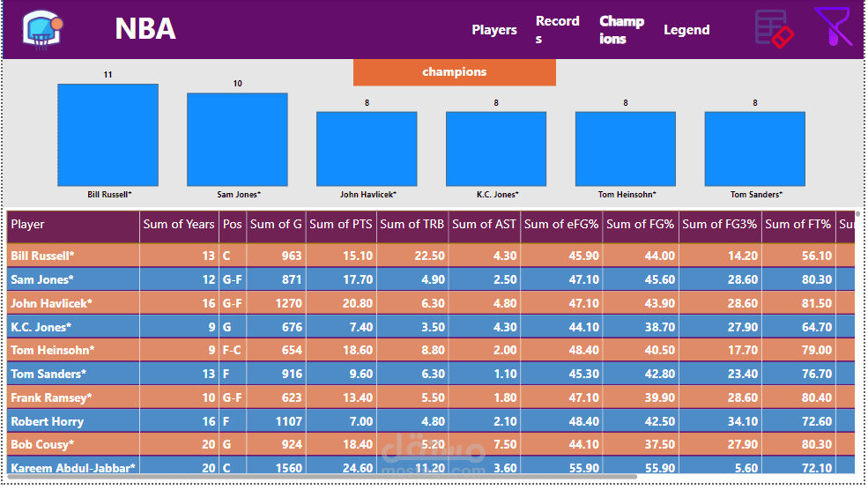Screen dimensions: 868x490
Task: Click the John Havlicek* table row name
Action: point(51,303)
